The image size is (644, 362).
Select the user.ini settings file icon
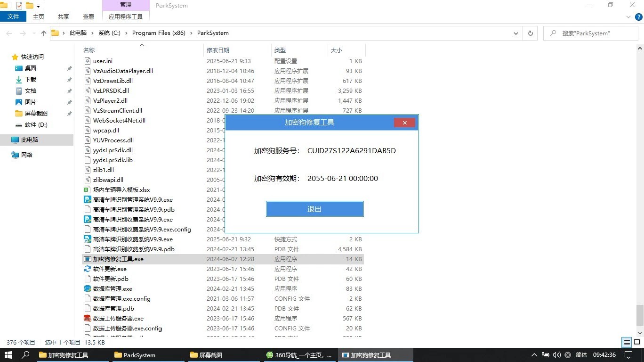[87, 61]
